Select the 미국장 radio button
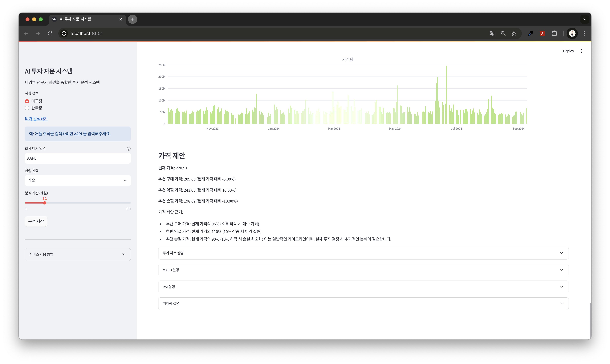Screen dimensions: 610x364 click(27, 101)
